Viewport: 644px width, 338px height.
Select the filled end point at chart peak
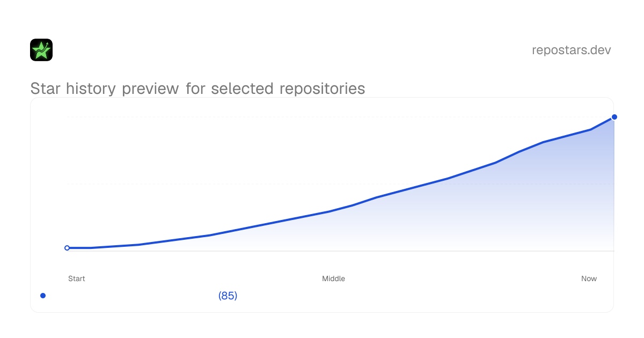click(x=614, y=117)
